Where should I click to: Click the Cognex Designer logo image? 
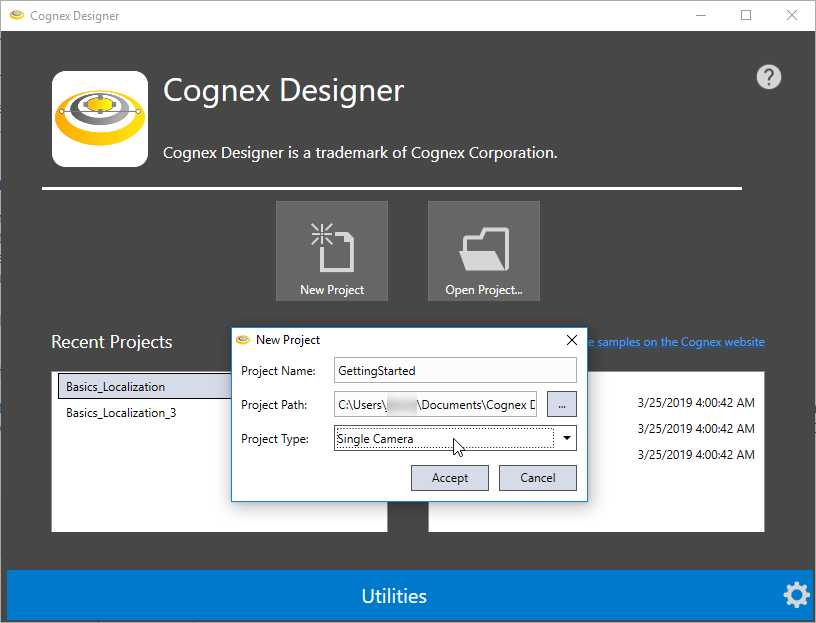pyautogui.click(x=99, y=119)
